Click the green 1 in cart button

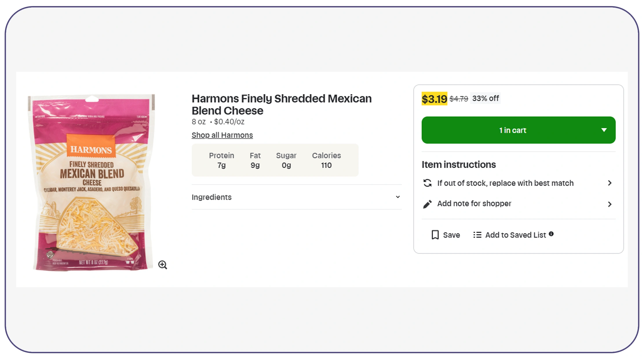tap(512, 130)
